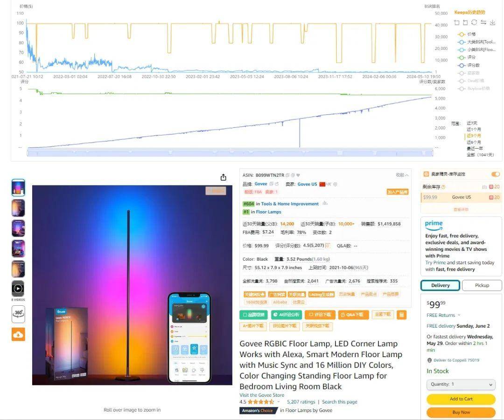Enable the 卖家数 series in chart legend
This screenshot has height=420, width=504.
469,73
